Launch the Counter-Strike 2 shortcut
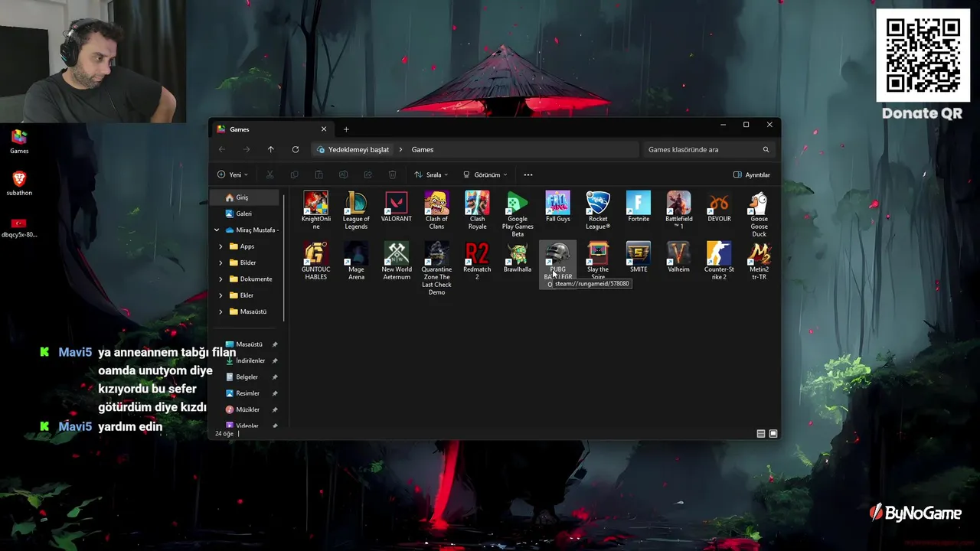This screenshot has width=980, height=551. pyautogui.click(x=719, y=261)
